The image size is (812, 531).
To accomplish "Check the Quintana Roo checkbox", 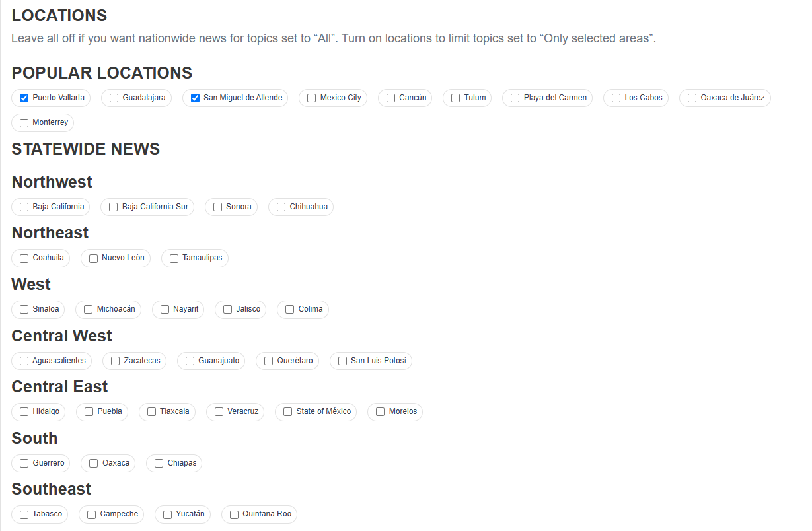I will point(235,514).
